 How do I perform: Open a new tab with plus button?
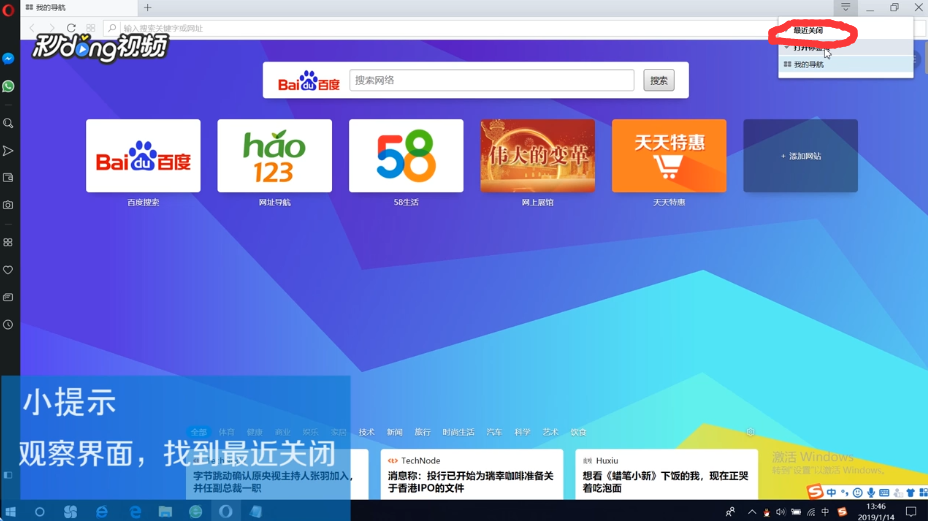[x=147, y=8]
